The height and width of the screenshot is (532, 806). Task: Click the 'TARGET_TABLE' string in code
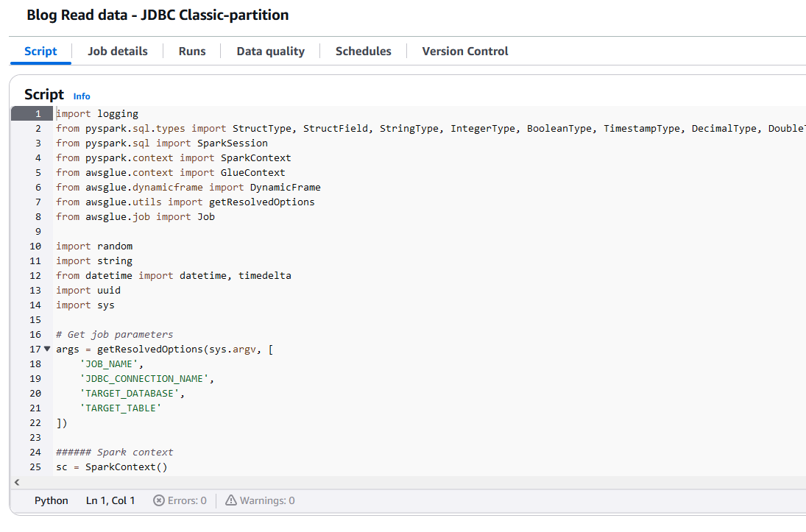click(x=120, y=408)
